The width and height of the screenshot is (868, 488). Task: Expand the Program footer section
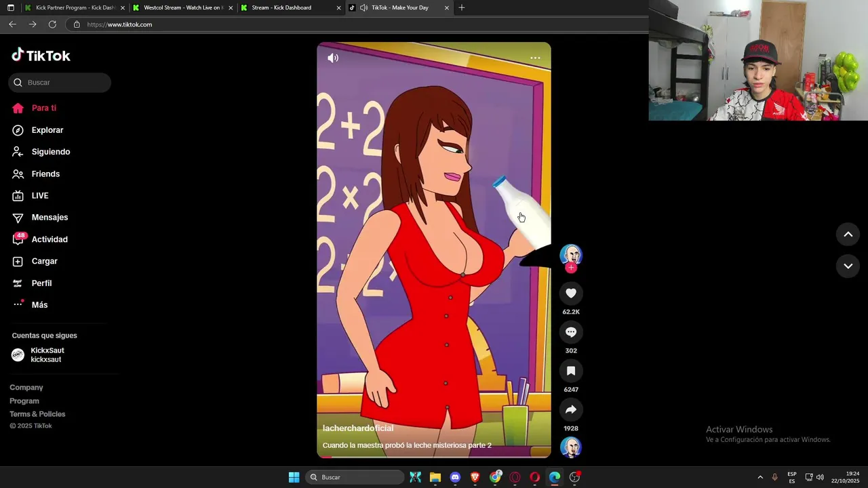24,401
